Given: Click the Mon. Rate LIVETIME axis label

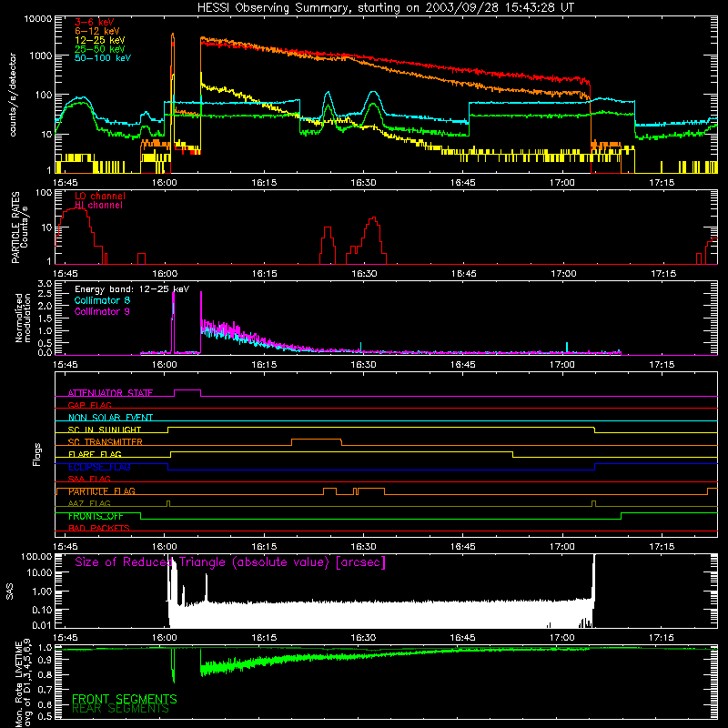Looking at the screenshot, I should (x=24, y=684).
